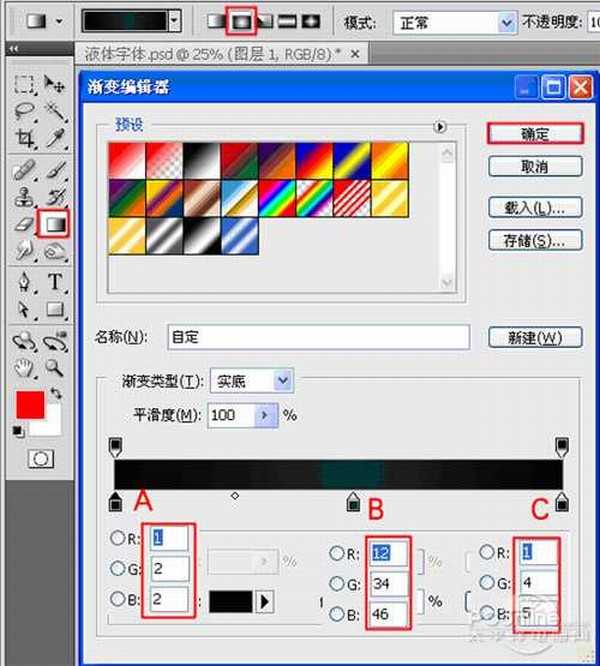
Task: Select the Eraser tool
Action: tap(24, 223)
